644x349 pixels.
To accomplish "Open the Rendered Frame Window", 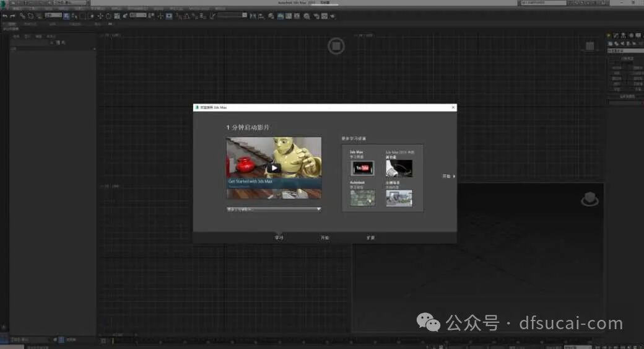I will click(x=324, y=16).
